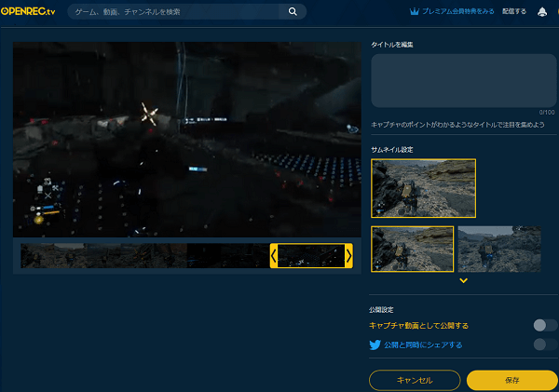Click the キャンセル cancel button
The image size is (559, 392).
(415, 380)
